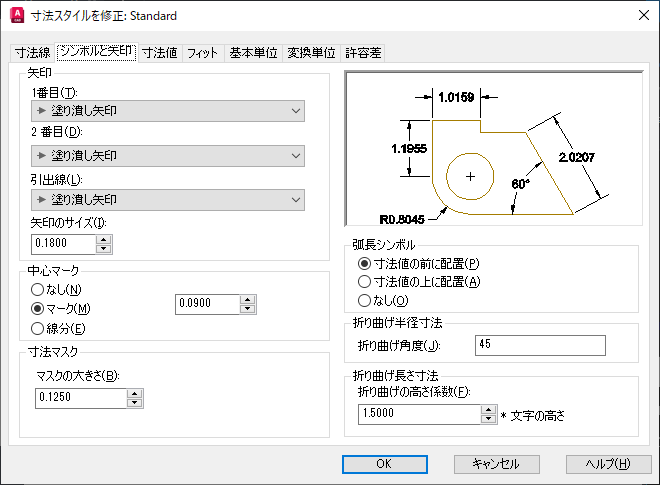The height and width of the screenshot is (485, 660).
Task: Click the マスクの大きさ value field
Action: (81, 398)
